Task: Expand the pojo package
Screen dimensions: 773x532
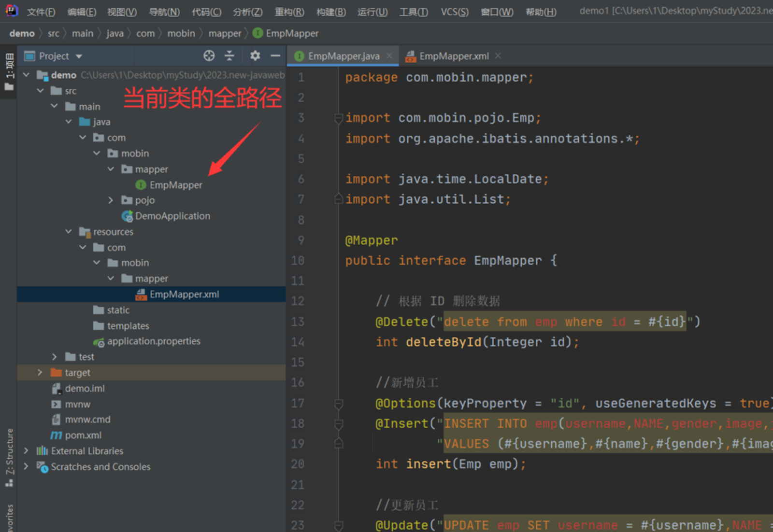Action: click(111, 200)
